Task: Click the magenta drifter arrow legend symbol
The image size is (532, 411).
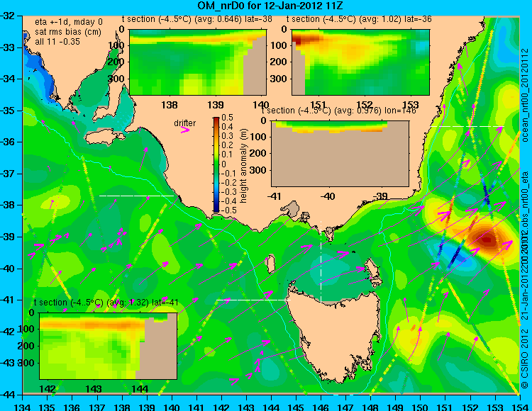Action: [x=185, y=130]
